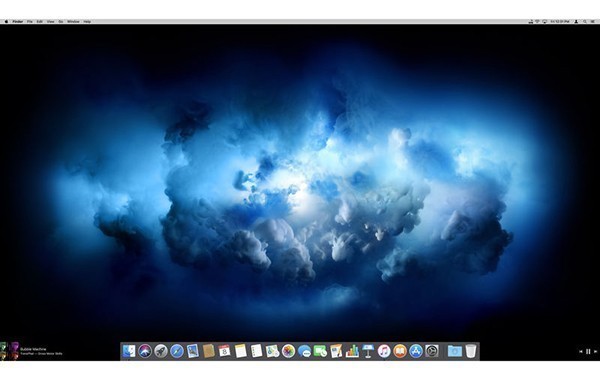The width and height of the screenshot is (600, 380).
Task: Open the Downloads folder stack in Dock
Action: 455,351
